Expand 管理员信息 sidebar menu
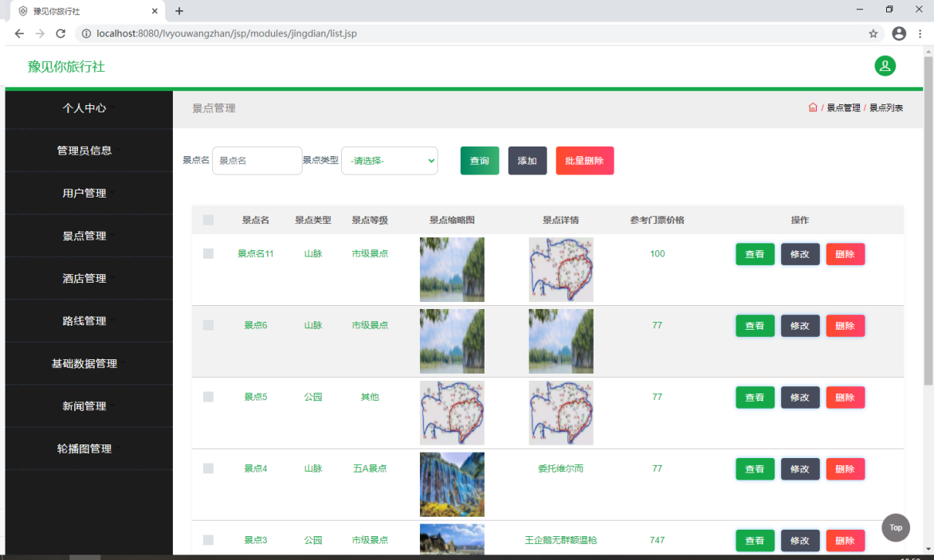The width and height of the screenshot is (934, 560). click(88, 151)
